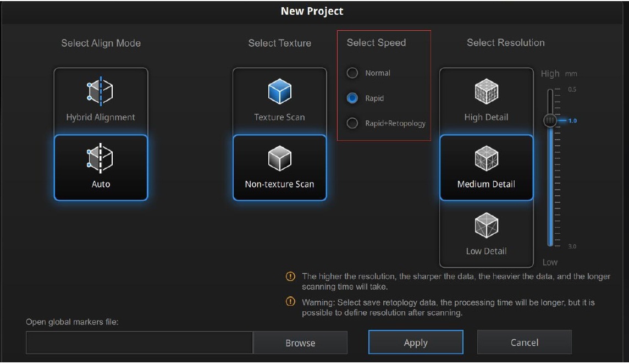Click the Browse button

[x=300, y=343]
